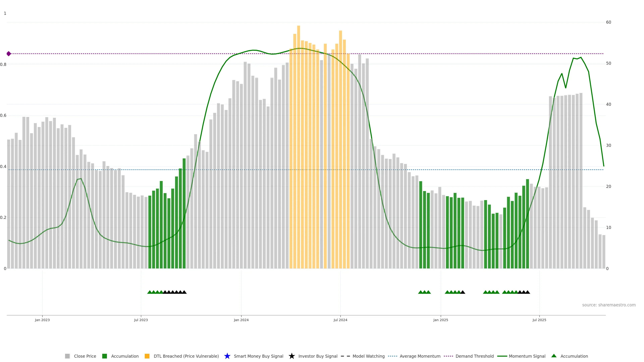The image size is (644, 362).
Task: Toggle the Momentum Signal legend entry
Action: pyautogui.click(x=527, y=356)
